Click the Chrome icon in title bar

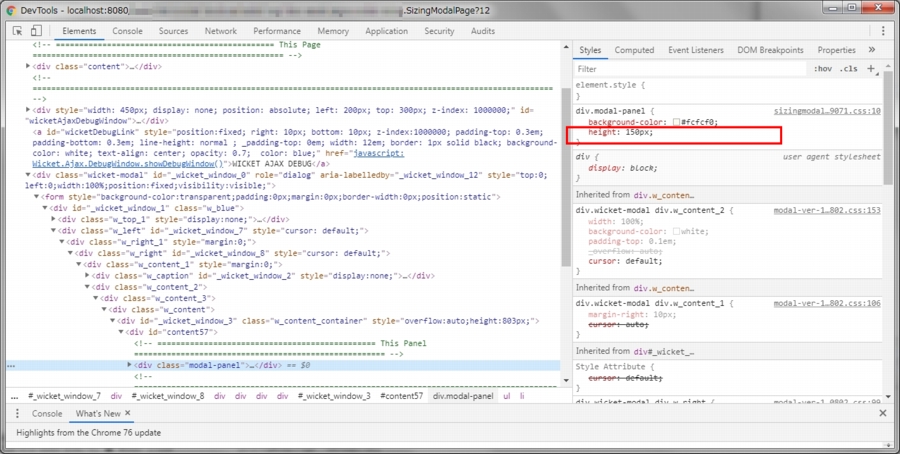pyautogui.click(x=11, y=10)
